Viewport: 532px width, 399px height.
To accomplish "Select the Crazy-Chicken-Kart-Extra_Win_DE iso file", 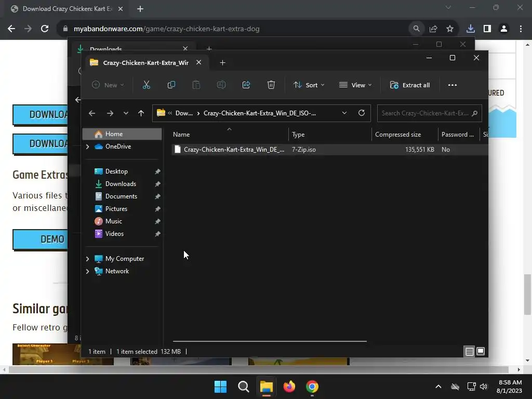I will (329, 150).
